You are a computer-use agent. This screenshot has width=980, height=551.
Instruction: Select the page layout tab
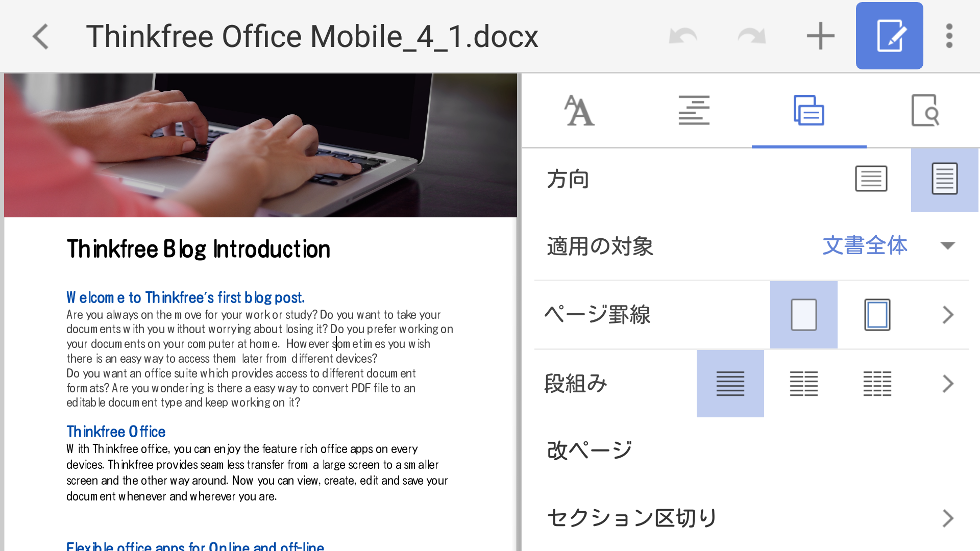click(809, 110)
